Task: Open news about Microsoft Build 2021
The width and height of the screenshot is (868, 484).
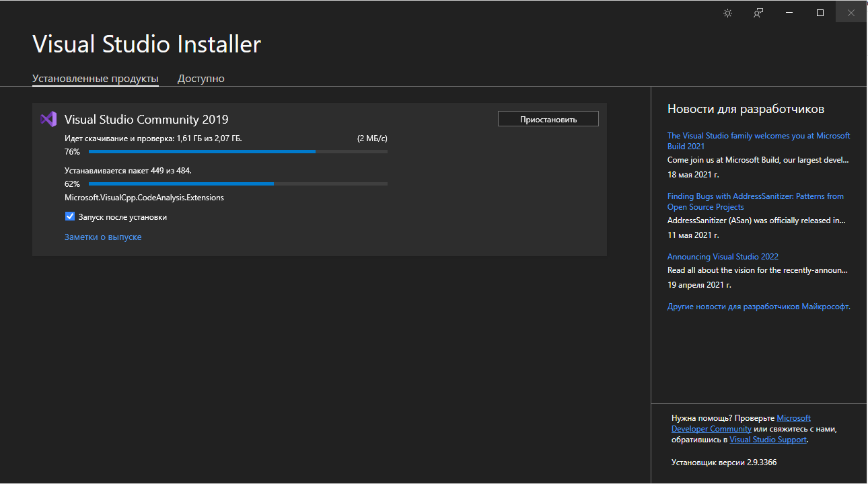Action: click(759, 140)
